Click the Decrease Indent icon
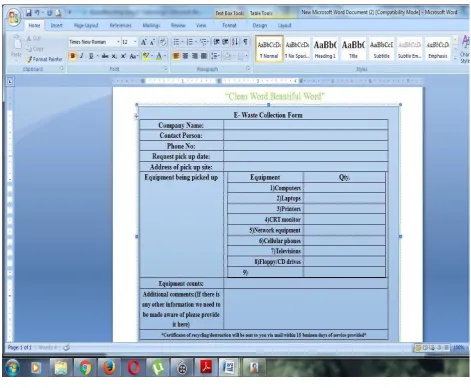This screenshot has width=471, height=388. (x=217, y=42)
